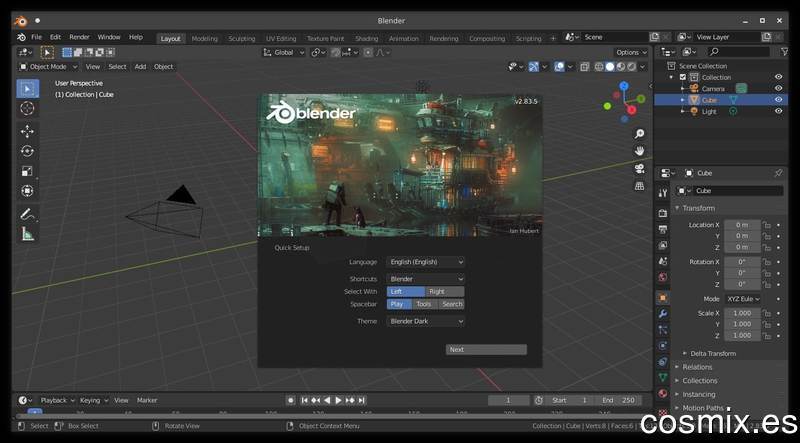Open the Global orientation dropdown
The height and width of the screenshot is (443, 800).
tap(284, 52)
